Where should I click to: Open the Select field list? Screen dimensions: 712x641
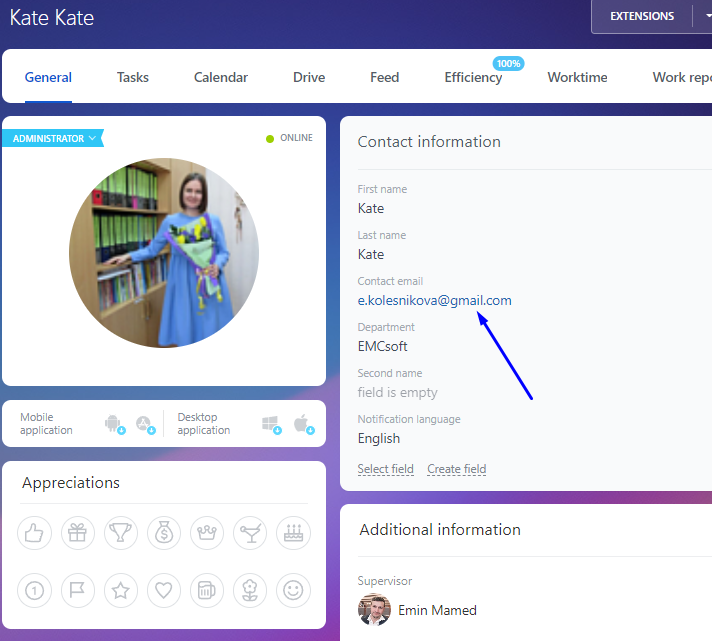point(385,469)
